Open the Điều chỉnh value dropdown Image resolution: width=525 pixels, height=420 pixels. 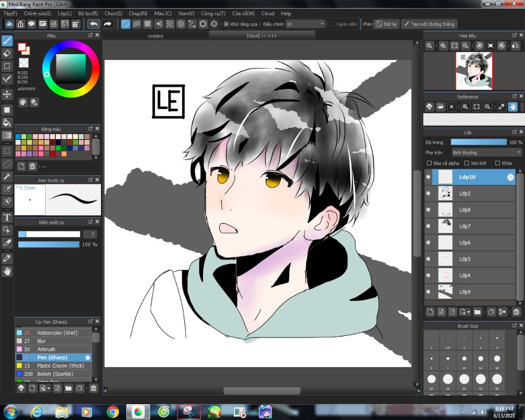pos(306,24)
